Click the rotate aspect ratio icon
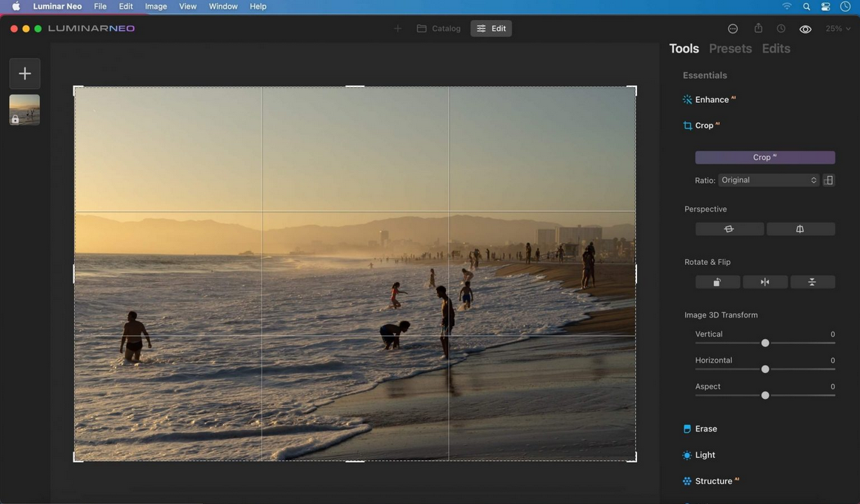The height and width of the screenshot is (504, 860). click(829, 181)
